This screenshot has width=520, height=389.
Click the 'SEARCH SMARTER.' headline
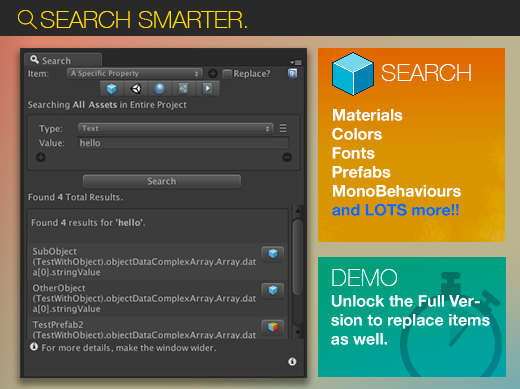143,20
